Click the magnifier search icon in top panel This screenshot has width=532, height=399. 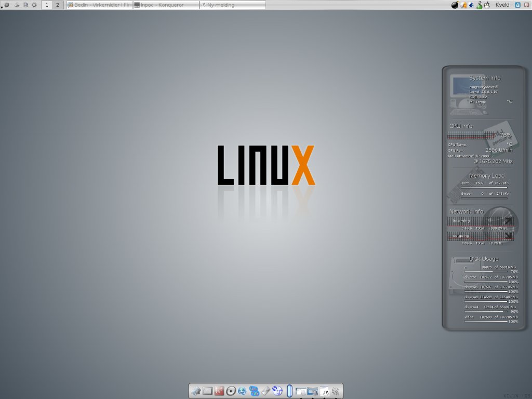tap(25, 5)
